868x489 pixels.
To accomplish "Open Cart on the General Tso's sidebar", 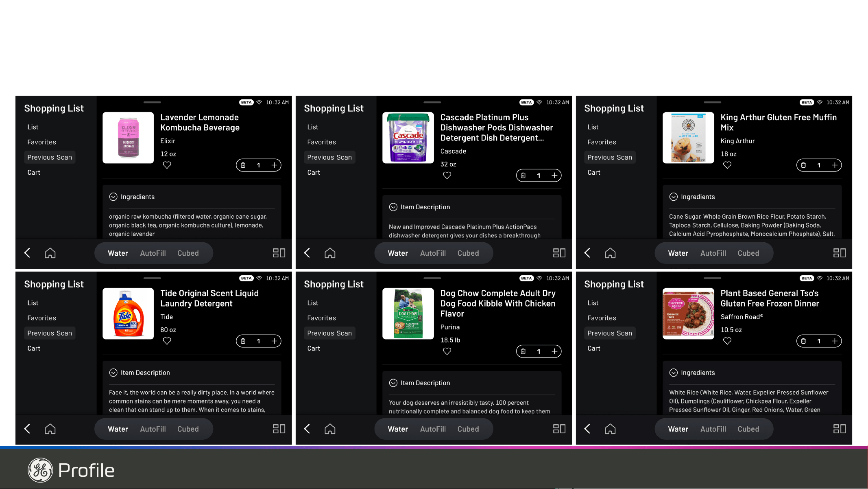I will pyautogui.click(x=594, y=348).
